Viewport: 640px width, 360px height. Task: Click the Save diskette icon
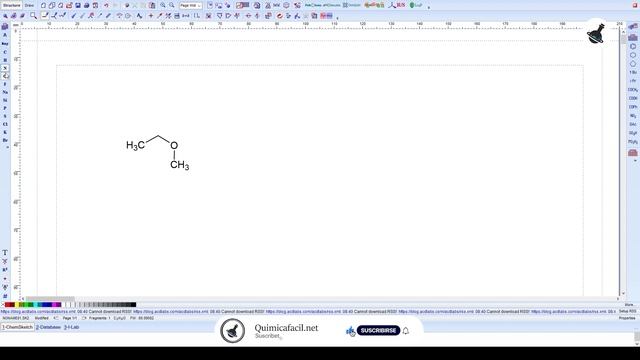point(78,5)
